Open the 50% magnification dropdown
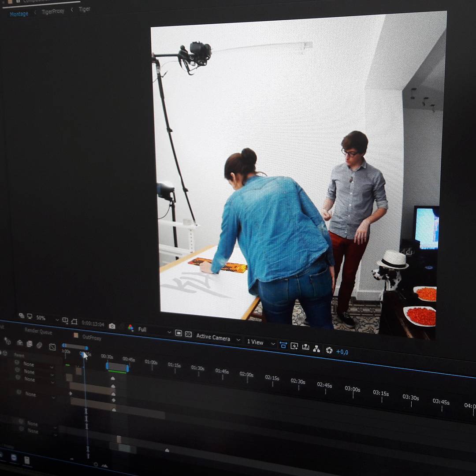Screen dimensions: 476x476 pos(47,319)
